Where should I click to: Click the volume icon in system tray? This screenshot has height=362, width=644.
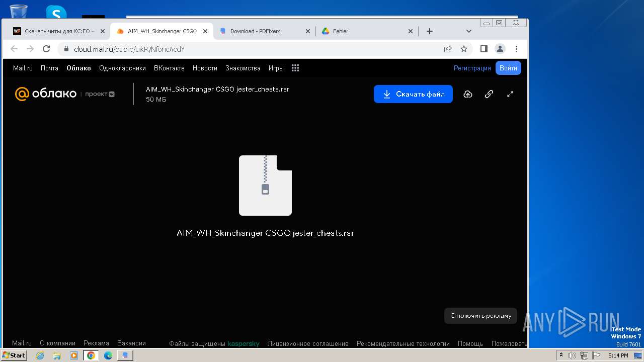572,355
